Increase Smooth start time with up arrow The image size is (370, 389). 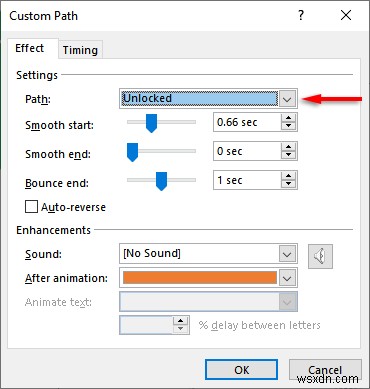(x=288, y=118)
